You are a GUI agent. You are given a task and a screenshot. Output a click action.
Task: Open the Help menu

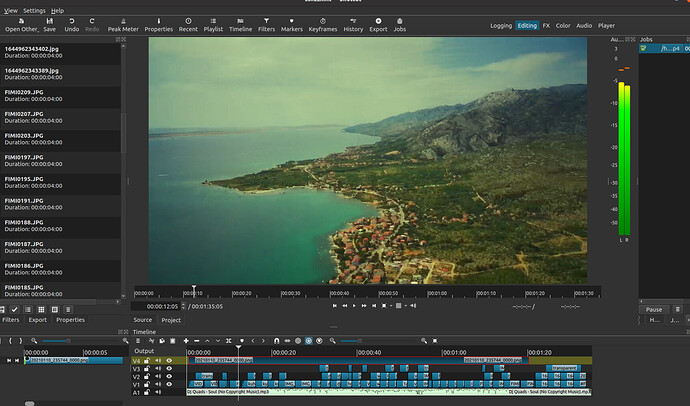click(x=57, y=11)
